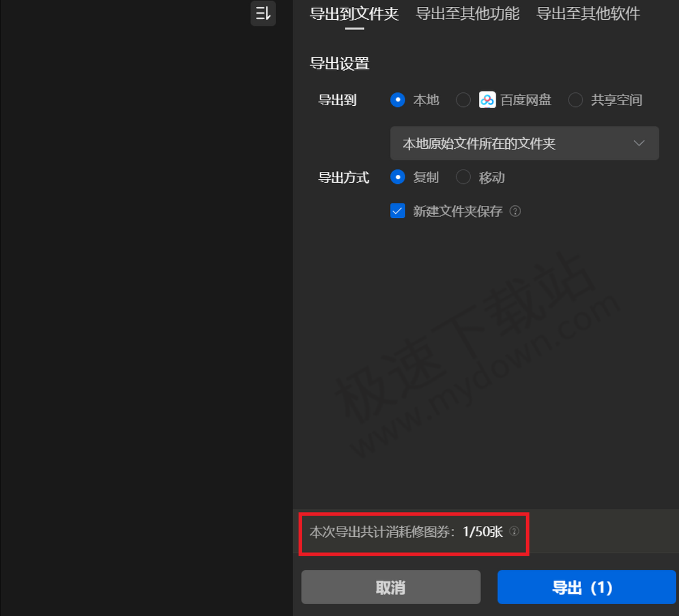
Task: Select the 本地 export destination
Action: [x=398, y=100]
